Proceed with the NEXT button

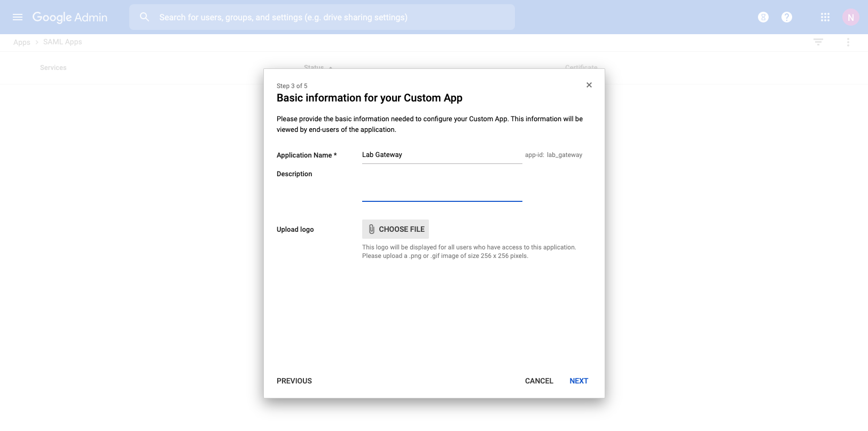[x=578, y=381]
